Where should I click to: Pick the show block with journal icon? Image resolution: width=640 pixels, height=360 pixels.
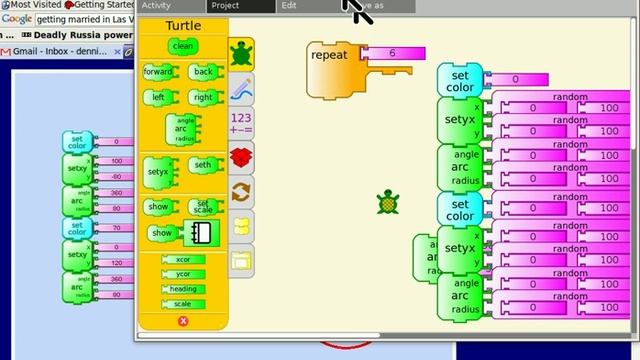click(x=184, y=233)
